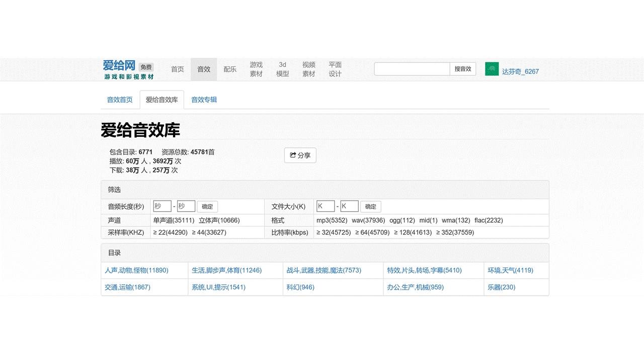Open the 首页 navigation item
This screenshot has height=362, width=644.
coord(178,69)
